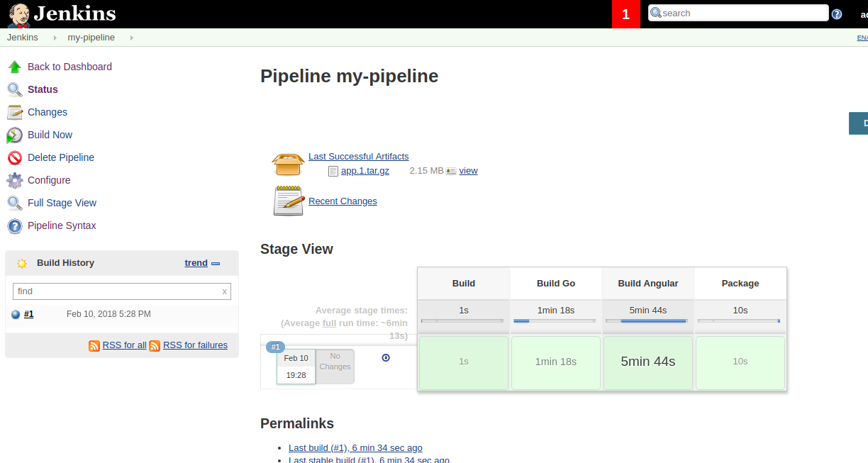
Task: Click the search help question mark icon
Action: 837,13
